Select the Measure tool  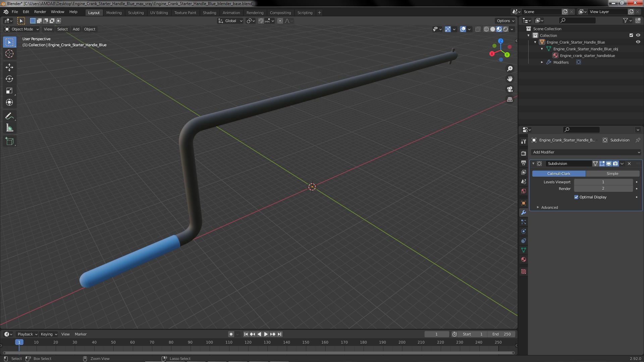coord(9,128)
